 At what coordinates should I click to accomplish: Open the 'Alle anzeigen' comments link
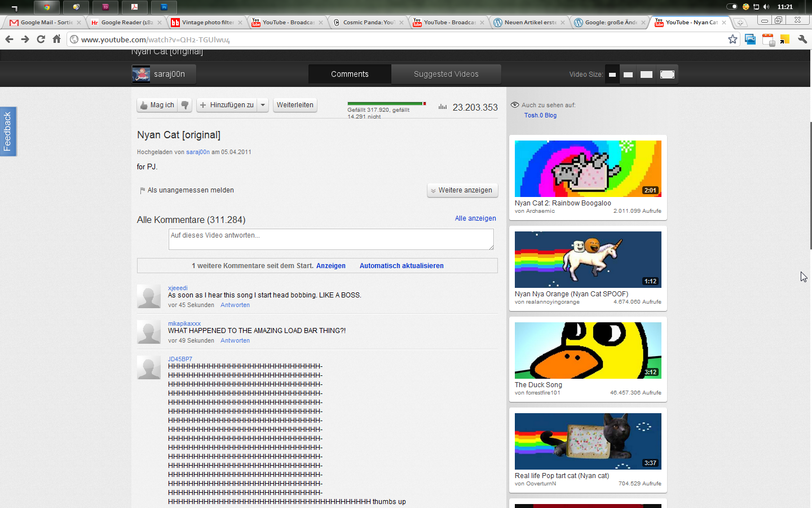pyautogui.click(x=475, y=218)
